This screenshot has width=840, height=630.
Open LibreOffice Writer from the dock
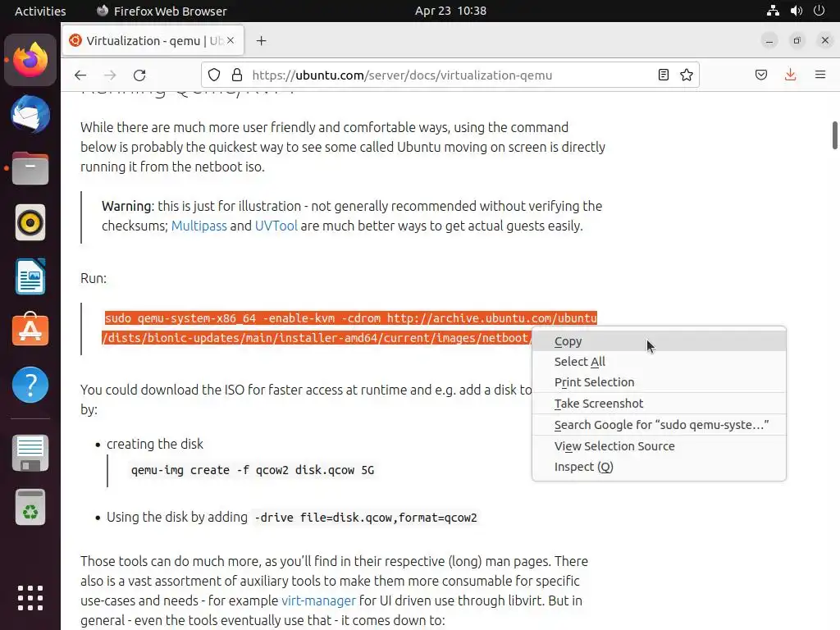coord(30,276)
